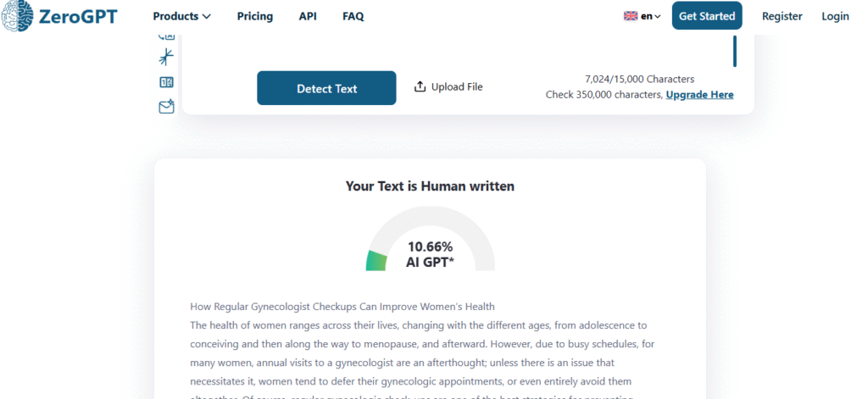Screen dimensions: 868x399
Task: Click the Login link
Action: [x=835, y=16]
